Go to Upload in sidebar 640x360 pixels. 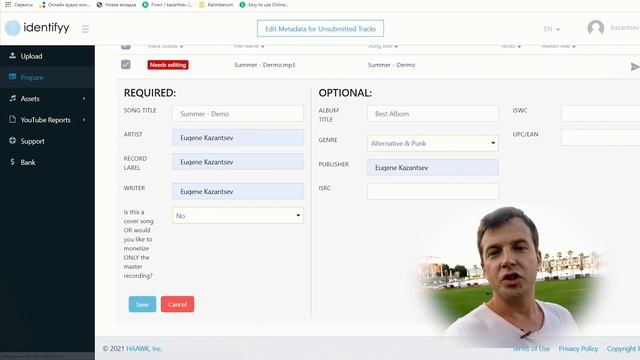[47, 56]
